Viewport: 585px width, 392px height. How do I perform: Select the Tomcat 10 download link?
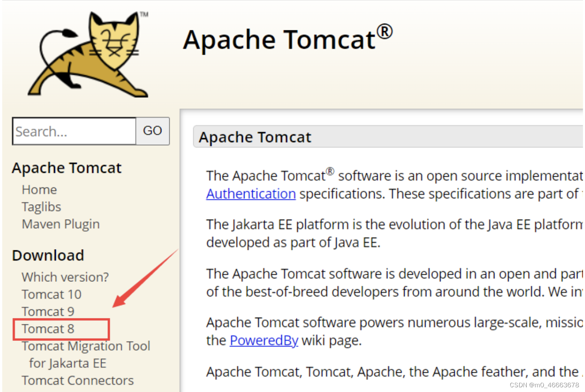[52, 294]
